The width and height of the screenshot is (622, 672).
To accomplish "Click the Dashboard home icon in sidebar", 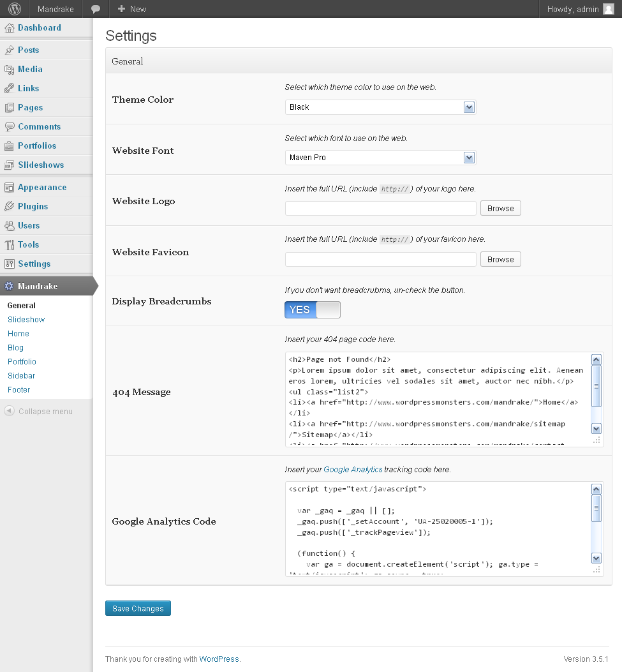I will (9, 28).
